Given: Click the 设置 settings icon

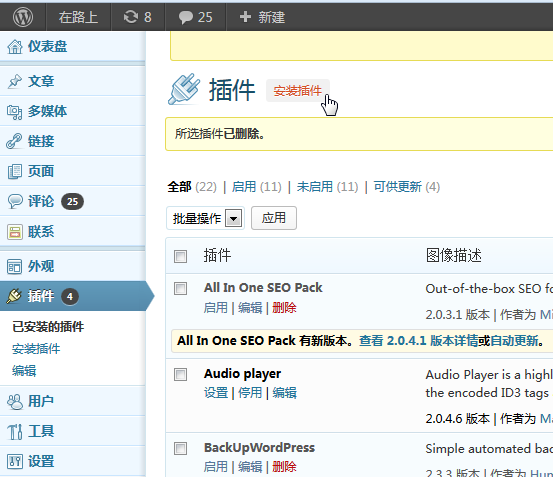Looking at the screenshot, I should tap(15, 461).
